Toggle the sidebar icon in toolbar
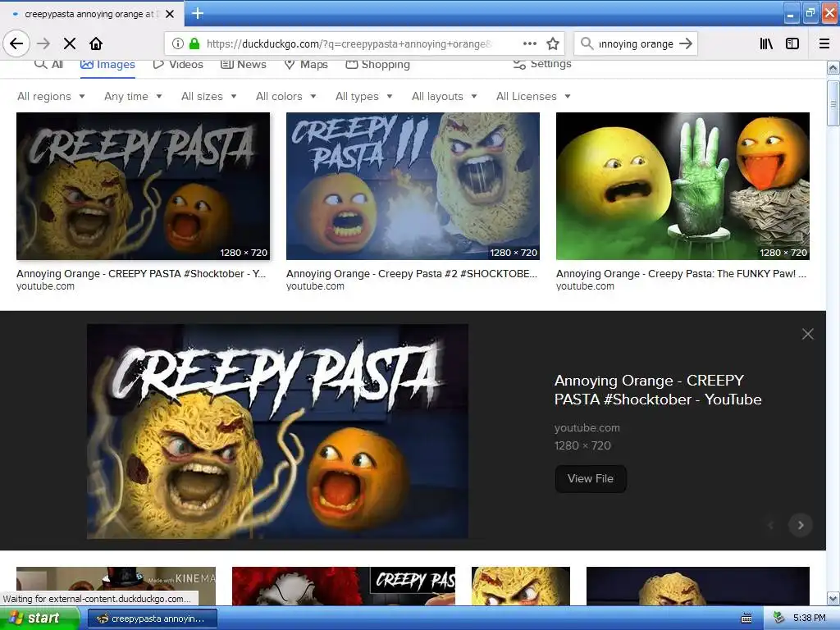840x630 pixels. (792, 43)
